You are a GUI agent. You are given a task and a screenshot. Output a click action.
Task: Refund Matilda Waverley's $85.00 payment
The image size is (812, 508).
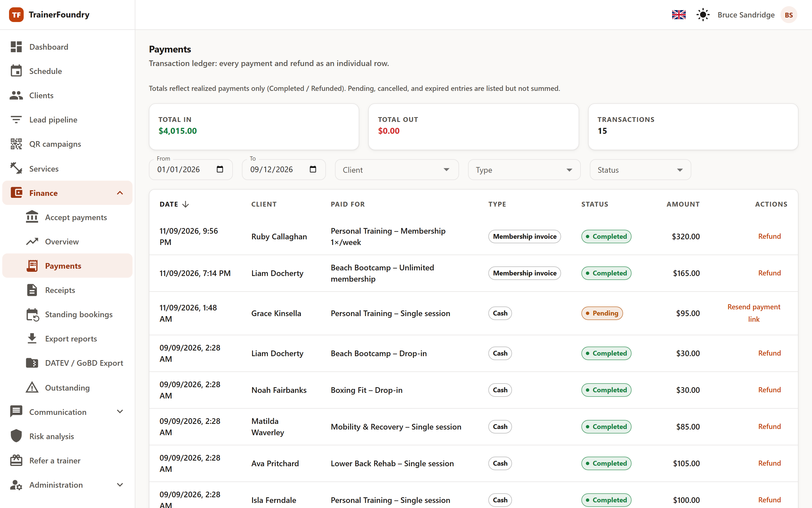click(x=769, y=426)
